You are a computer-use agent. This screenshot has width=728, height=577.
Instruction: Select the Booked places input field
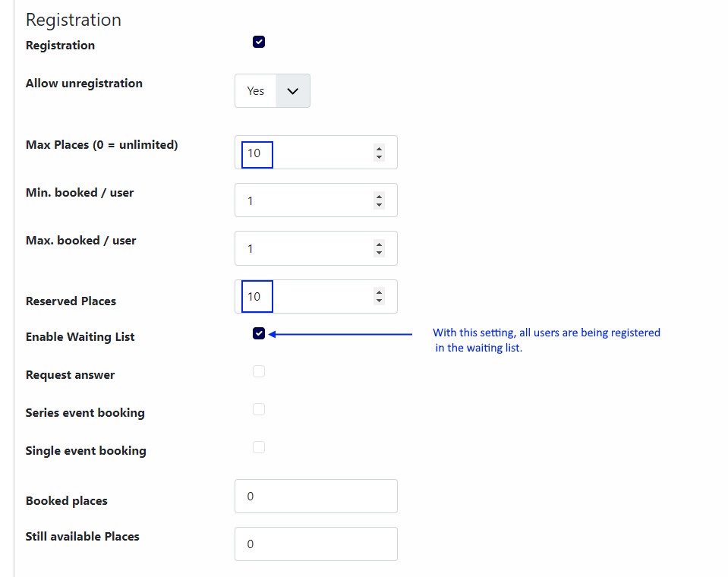pos(317,497)
